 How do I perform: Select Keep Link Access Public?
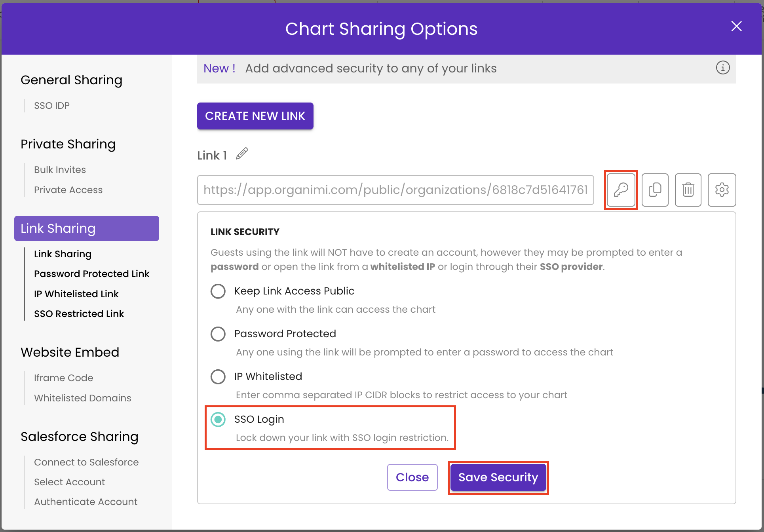point(218,291)
